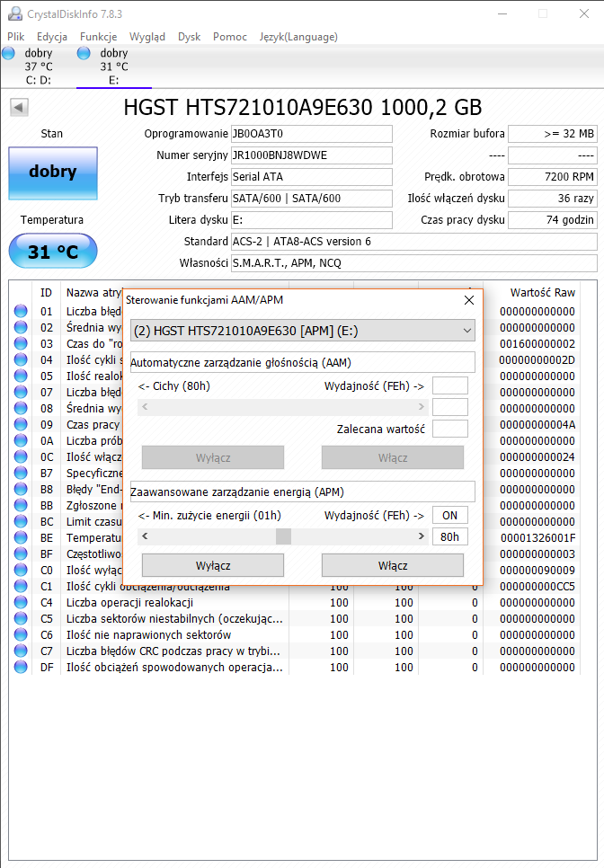Click the Własności field S.M.A.R.T., APM, NCQ

point(414,263)
